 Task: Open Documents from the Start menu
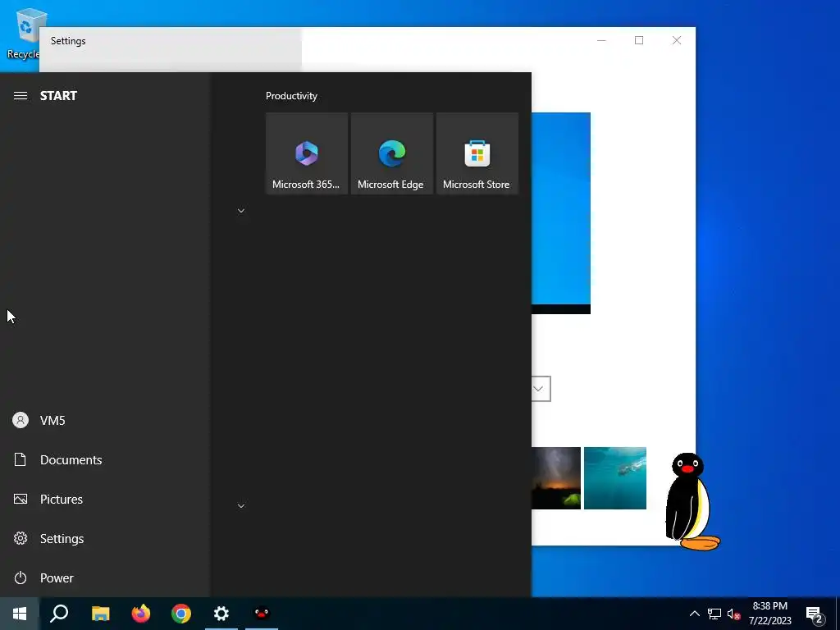coord(105,459)
